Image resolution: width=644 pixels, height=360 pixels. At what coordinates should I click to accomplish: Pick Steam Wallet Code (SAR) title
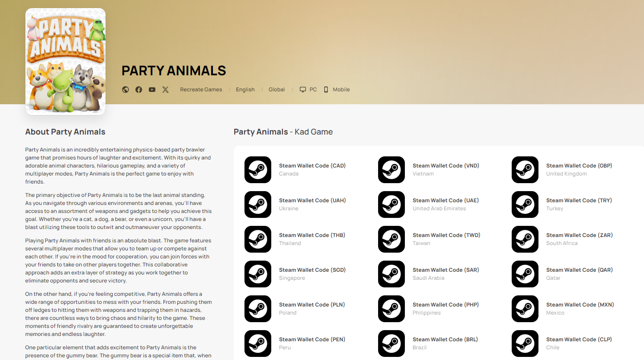[446, 270]
